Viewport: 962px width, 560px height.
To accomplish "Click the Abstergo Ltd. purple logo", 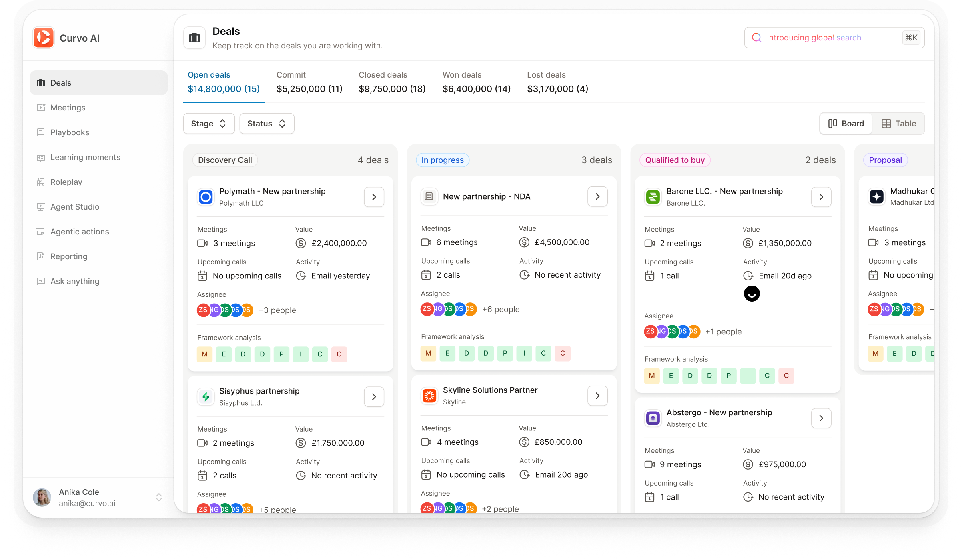I will pyautogui.click(x=653, y=418).
